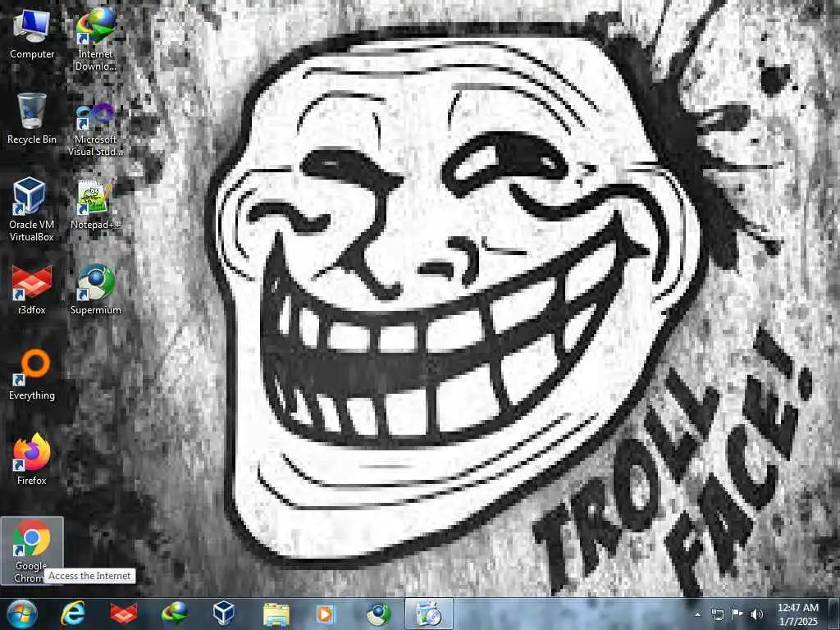Select the Firefox desktop shortcut
840x630 pixels.
pyautogui.click(x=32, y=459)
